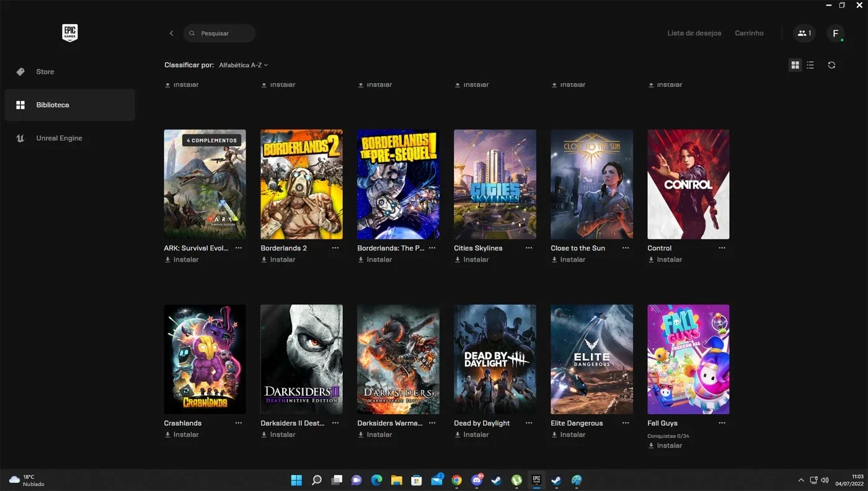The height and width of the screenshot is (491, 868).
Task: Open Biblioteca section in sidebar
Action: [69, 105]
